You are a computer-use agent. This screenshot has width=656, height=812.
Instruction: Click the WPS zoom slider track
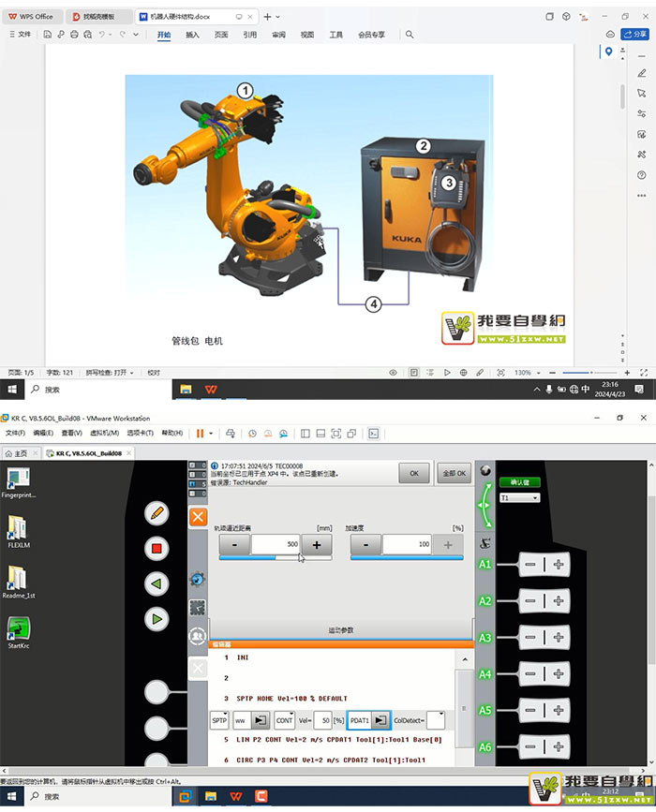[589, 373]
